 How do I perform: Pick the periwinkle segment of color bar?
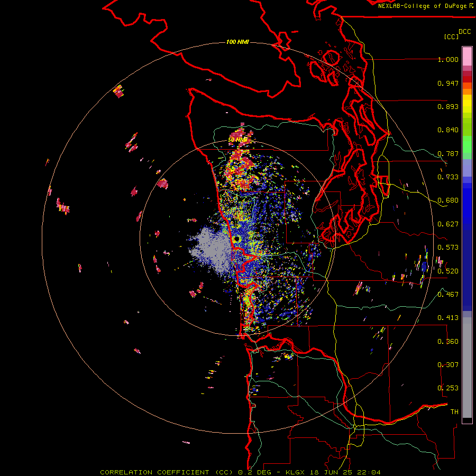pyautogui.click(x=467, y=168)
